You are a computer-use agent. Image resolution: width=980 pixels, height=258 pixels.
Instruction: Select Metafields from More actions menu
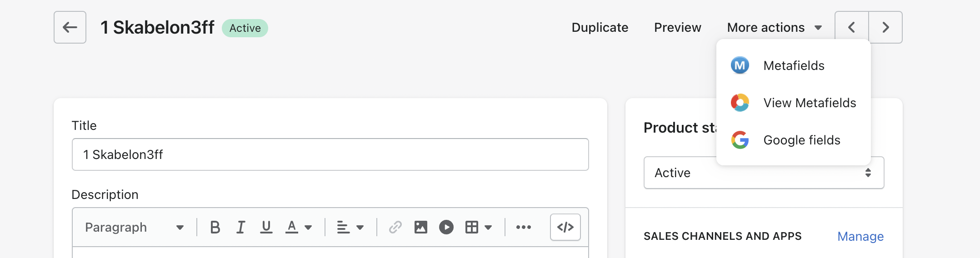(x=794, y=65)
